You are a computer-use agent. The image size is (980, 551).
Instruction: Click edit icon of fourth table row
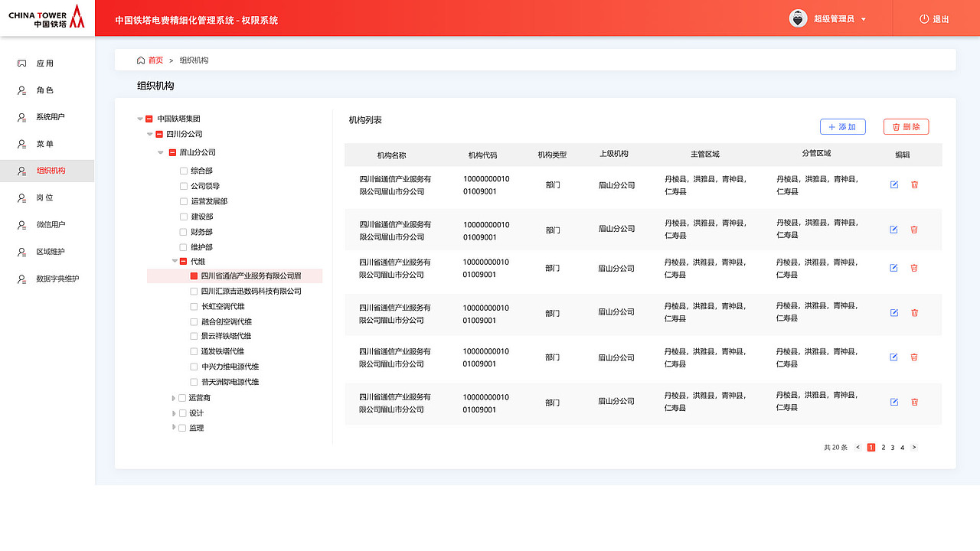893,312
